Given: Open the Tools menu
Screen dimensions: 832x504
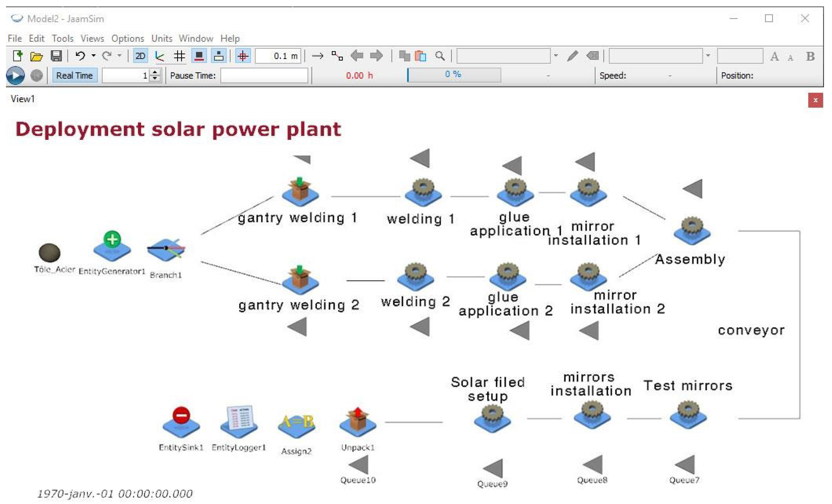Looking at the screenshot, I should 62,39.
